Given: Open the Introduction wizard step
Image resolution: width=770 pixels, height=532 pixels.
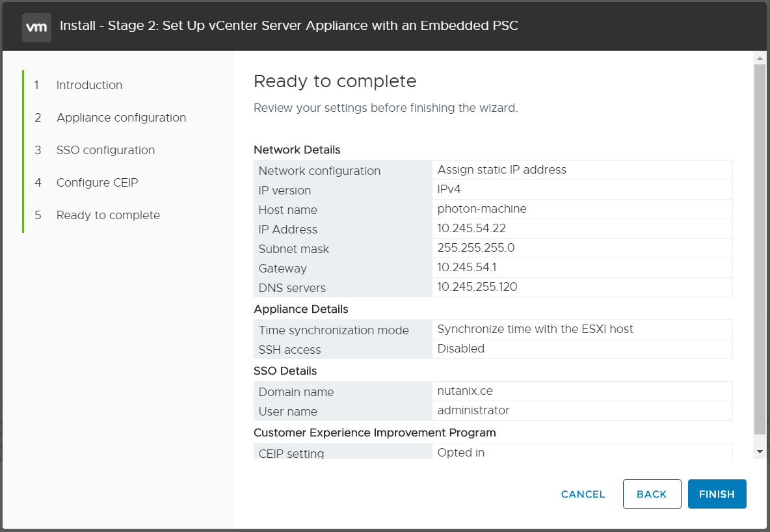Looking at the screenshot, I should click(89, 85).
